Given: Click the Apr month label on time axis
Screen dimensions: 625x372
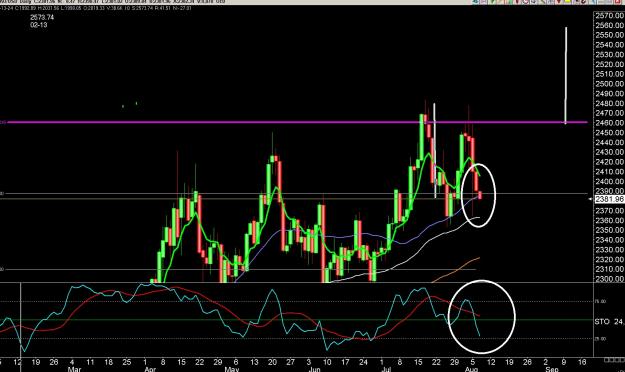Looking at the screenshot, I should (x=150, y=369).
